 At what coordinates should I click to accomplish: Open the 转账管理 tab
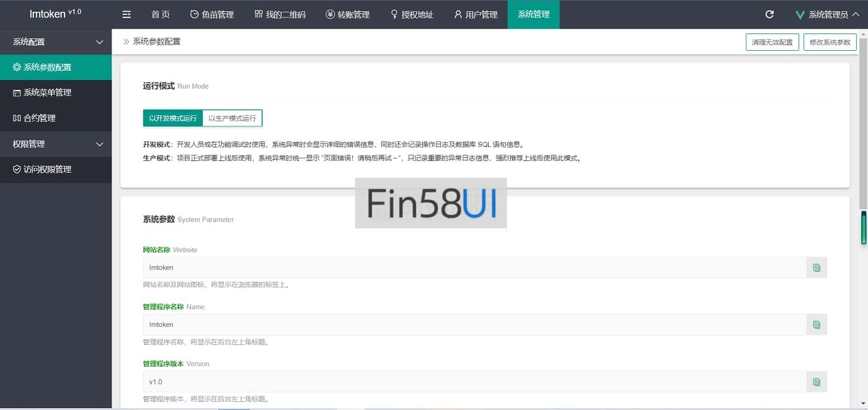pos(347,14)
